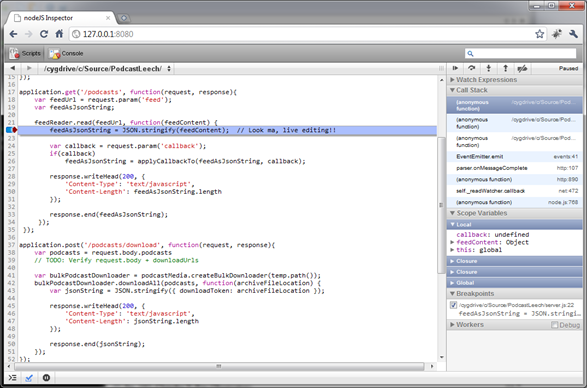587x388 pixels.
Task: Reload the page in the browser
Action: click(44, 34)
